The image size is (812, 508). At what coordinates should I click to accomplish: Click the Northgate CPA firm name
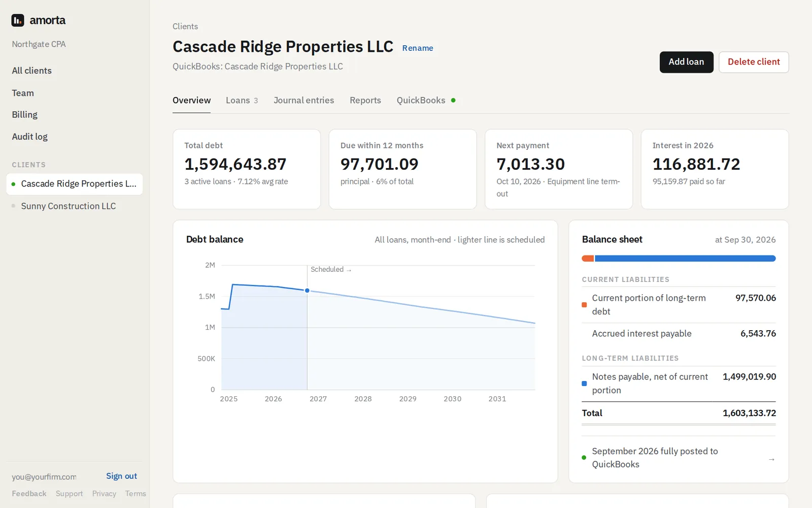pos(39,44)
